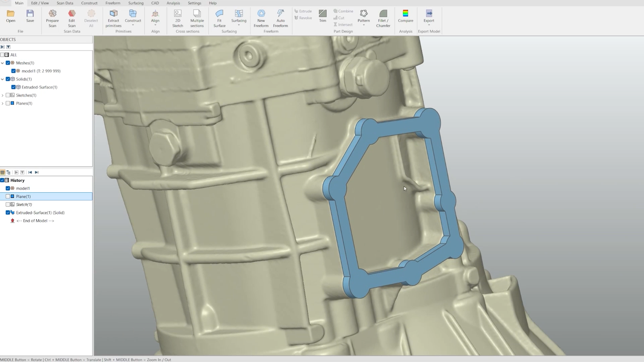Click the Prepare Scan tool icon
Screen dimensions: 644x362
point(52,13)
